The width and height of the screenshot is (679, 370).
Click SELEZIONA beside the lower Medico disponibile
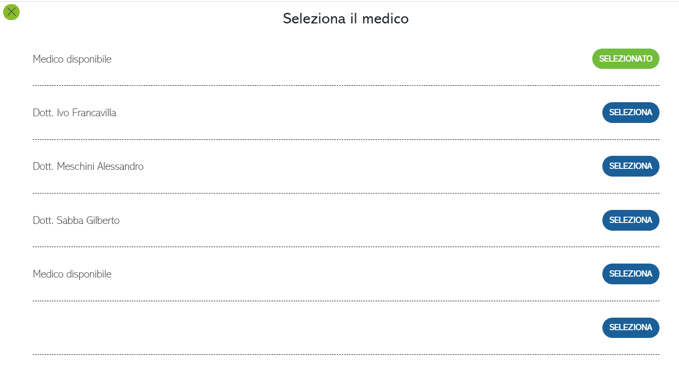(x=630, y=274)
